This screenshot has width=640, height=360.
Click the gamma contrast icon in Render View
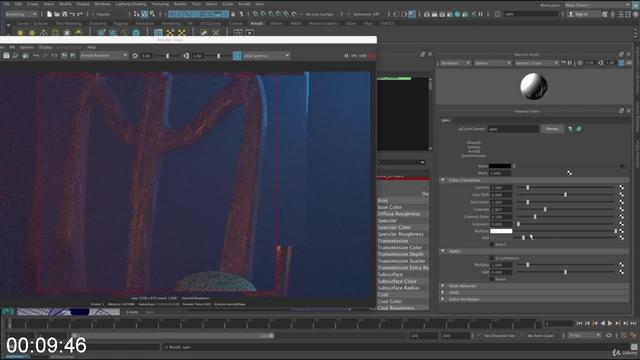(x=186, y=56)
